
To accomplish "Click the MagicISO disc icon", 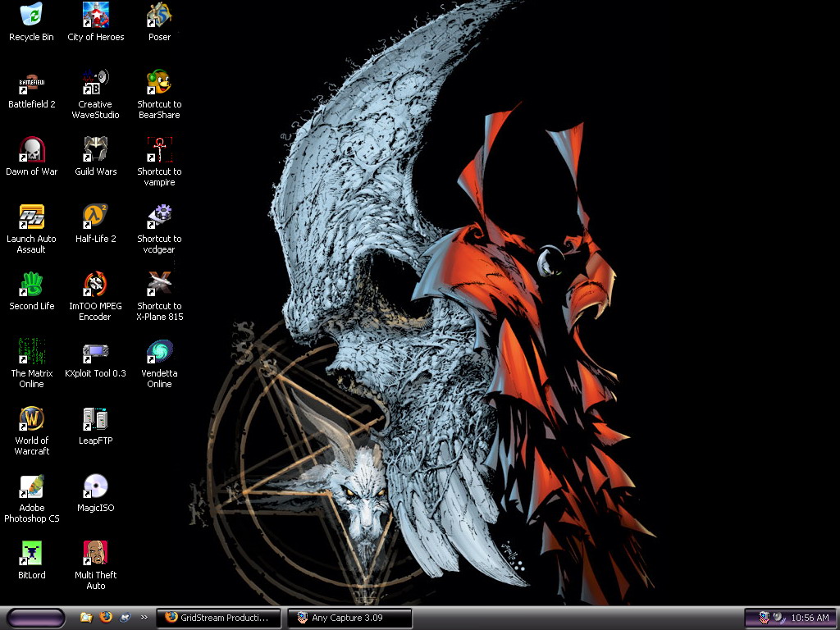I will 95,486.
